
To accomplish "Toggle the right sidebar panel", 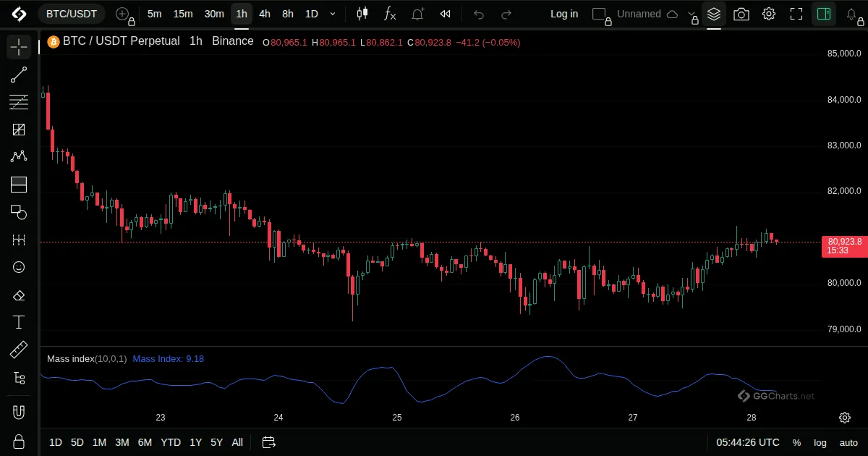I will [823, 14].
